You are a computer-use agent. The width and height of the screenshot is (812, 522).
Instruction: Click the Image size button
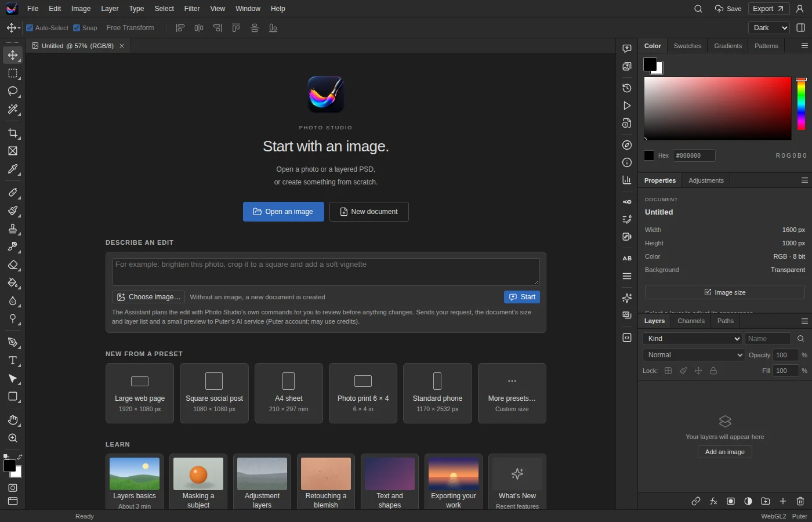(725, 292)
